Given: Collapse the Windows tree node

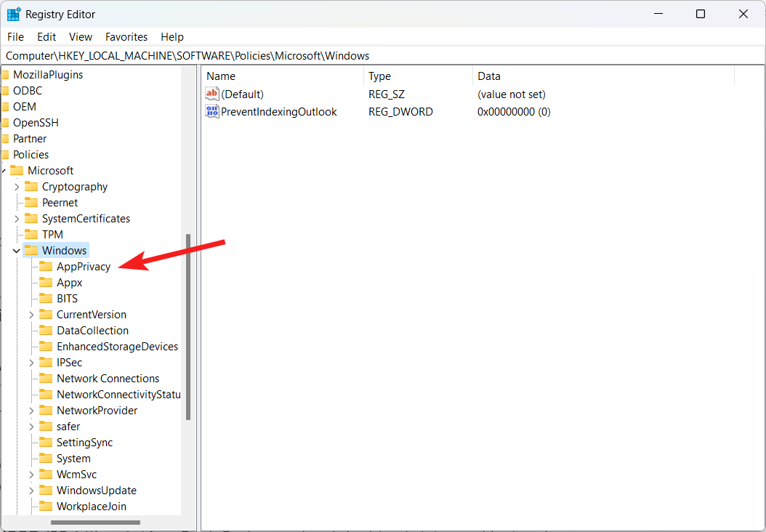Looking at the screenshot, I should 16,250.
